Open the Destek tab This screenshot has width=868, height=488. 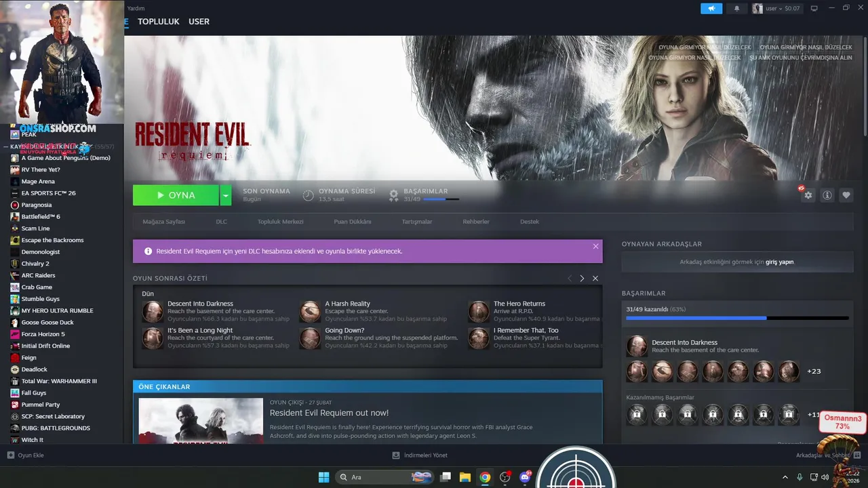pyautogui.click(x=530, y=222)
